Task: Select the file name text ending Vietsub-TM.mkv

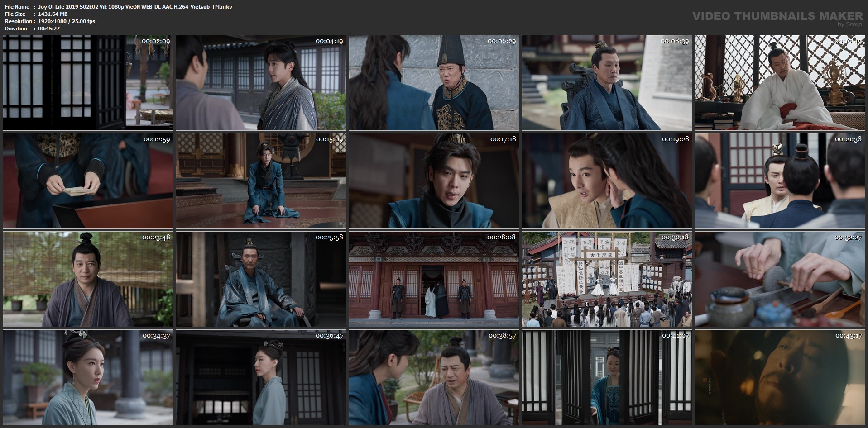Action: click(x=135, y=7)
